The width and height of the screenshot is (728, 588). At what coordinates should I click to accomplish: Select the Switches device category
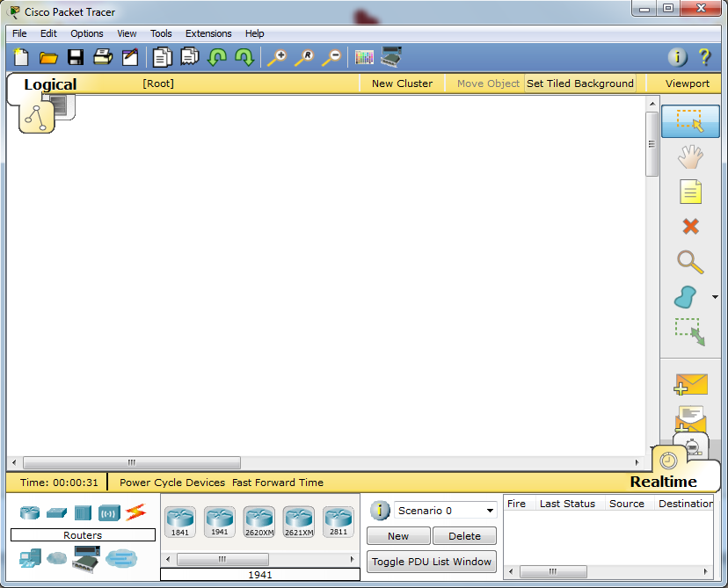[x=56, y=512]
